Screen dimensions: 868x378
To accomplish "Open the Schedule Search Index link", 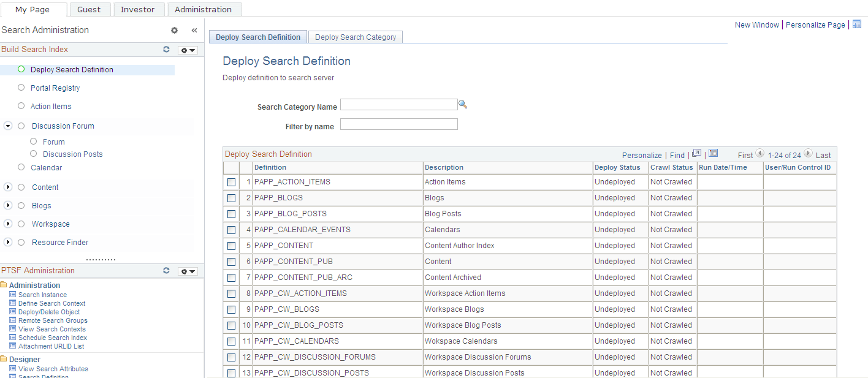I will [x=53, y=338].
